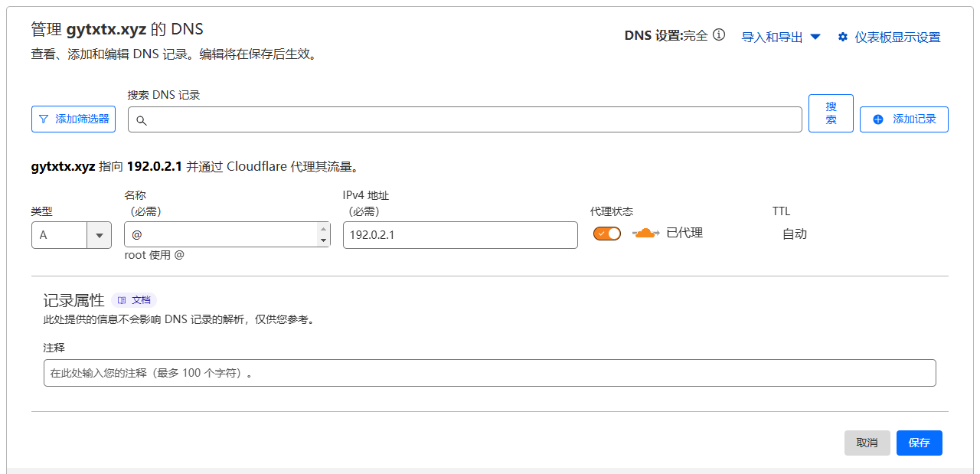
Task: Click the orange Cloudflare proxy cloud icon
Action: [x=645, y=234]
